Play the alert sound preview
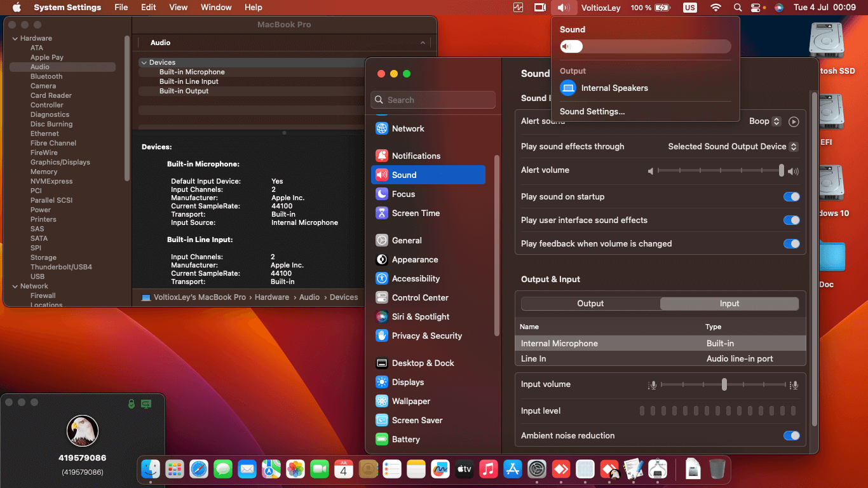This screenshot has height=488, width=868. pyautogui.click(x=793, y=121)
